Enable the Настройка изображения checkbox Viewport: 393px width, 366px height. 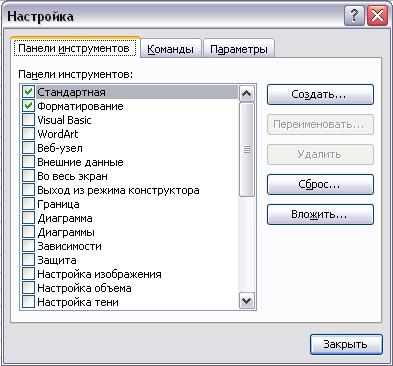coord(28,274)
